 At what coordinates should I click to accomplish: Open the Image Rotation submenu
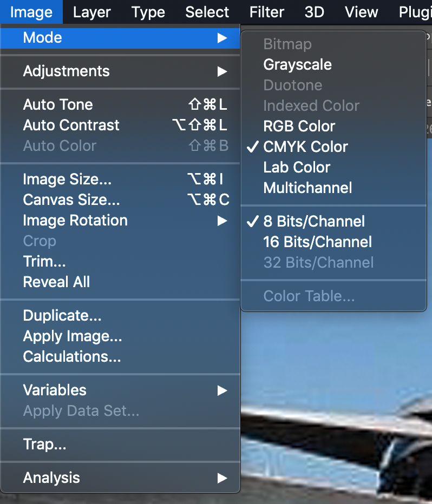[75, 220]
